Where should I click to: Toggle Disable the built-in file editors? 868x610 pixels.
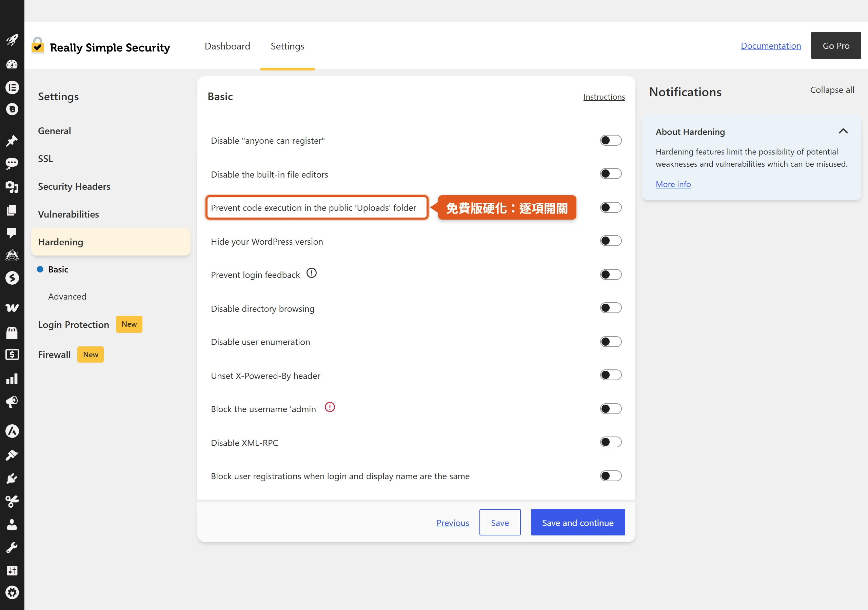[x=611, y=174]
